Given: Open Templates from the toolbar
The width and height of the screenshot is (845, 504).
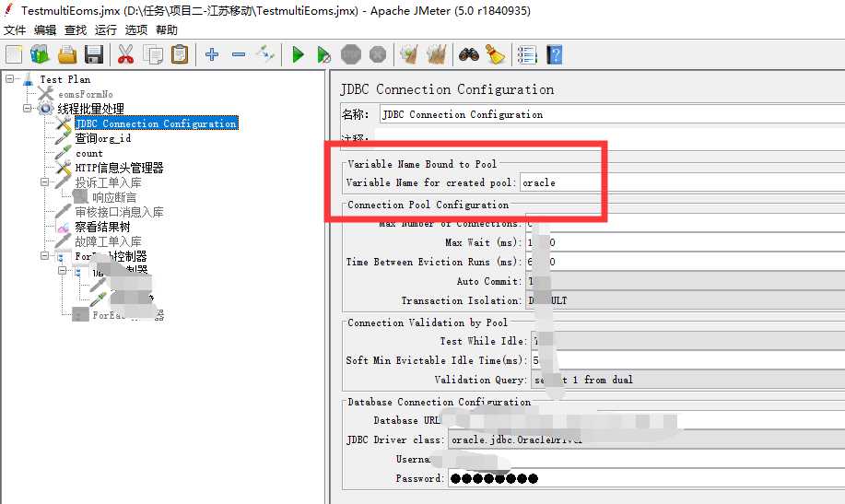Looking at the screenshot, I should pyautogui.click(x=40, y=54).
